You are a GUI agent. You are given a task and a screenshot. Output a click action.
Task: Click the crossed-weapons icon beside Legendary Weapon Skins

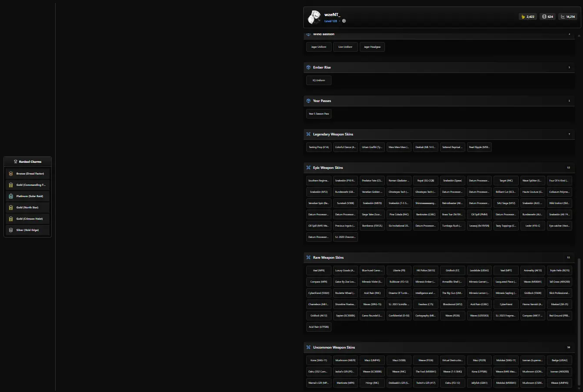coord(308,134)
